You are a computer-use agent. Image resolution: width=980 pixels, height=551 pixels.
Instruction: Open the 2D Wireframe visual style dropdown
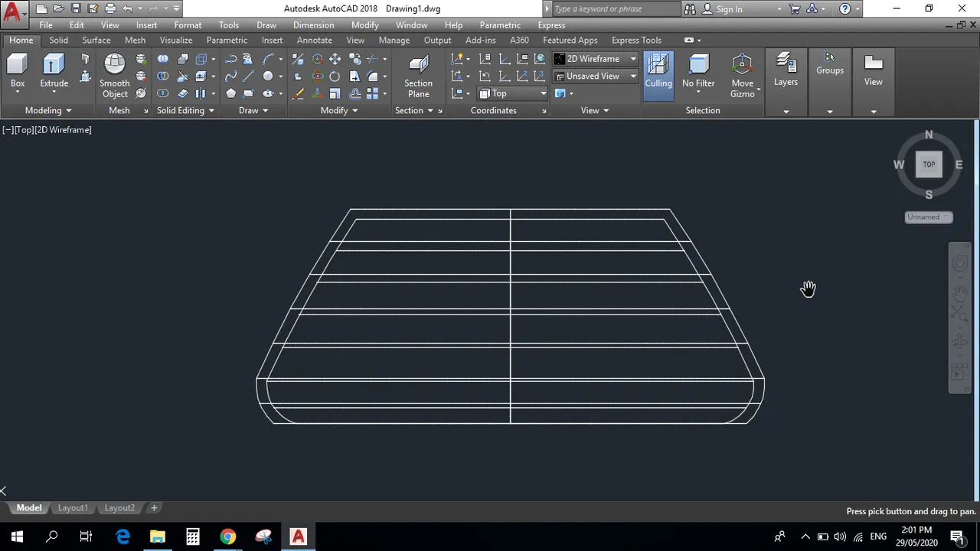click(x=595, y=59)
